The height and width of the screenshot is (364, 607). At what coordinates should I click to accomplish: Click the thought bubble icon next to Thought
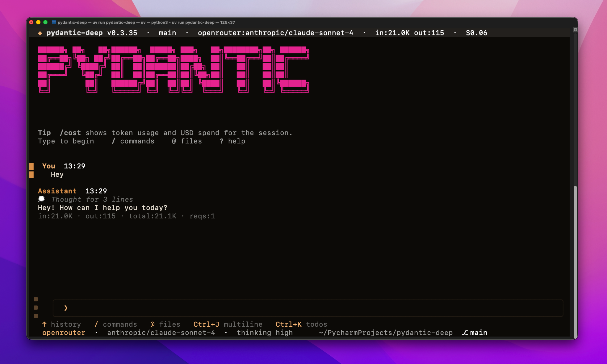[41, 199]
